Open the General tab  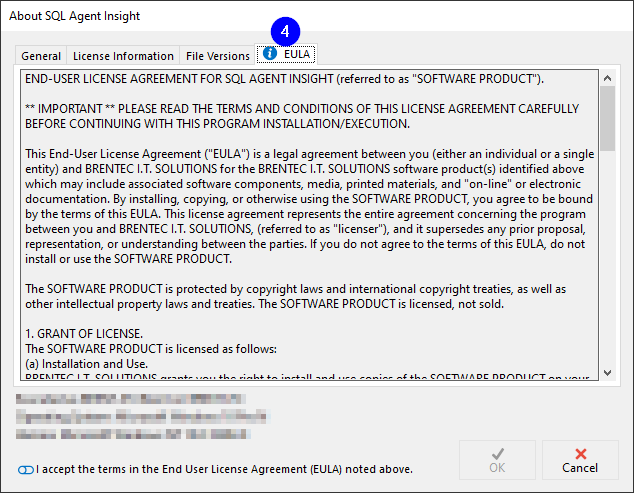pos(41,55)
